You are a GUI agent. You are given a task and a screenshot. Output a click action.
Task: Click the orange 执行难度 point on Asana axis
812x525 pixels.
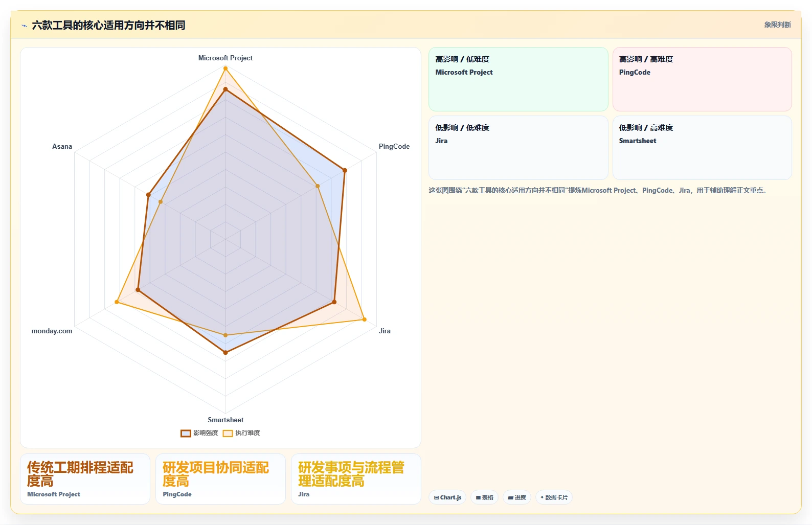click(161, 202)
